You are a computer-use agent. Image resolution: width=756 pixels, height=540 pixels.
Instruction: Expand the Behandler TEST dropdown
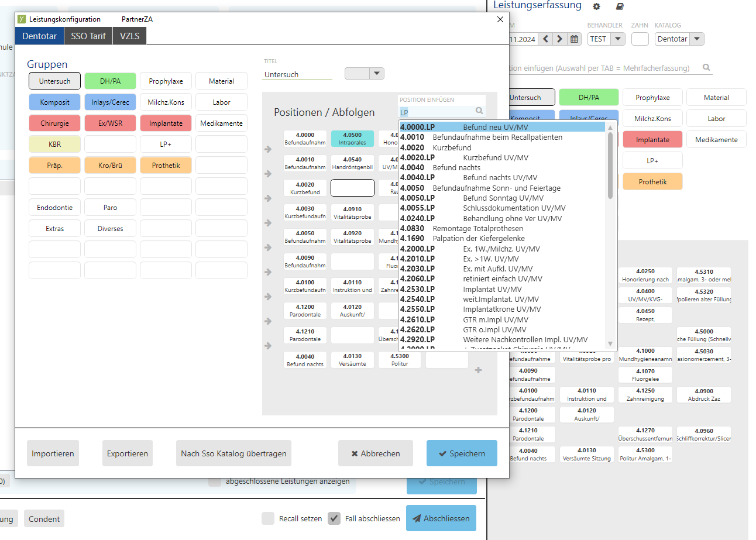(x=618, y=39)
